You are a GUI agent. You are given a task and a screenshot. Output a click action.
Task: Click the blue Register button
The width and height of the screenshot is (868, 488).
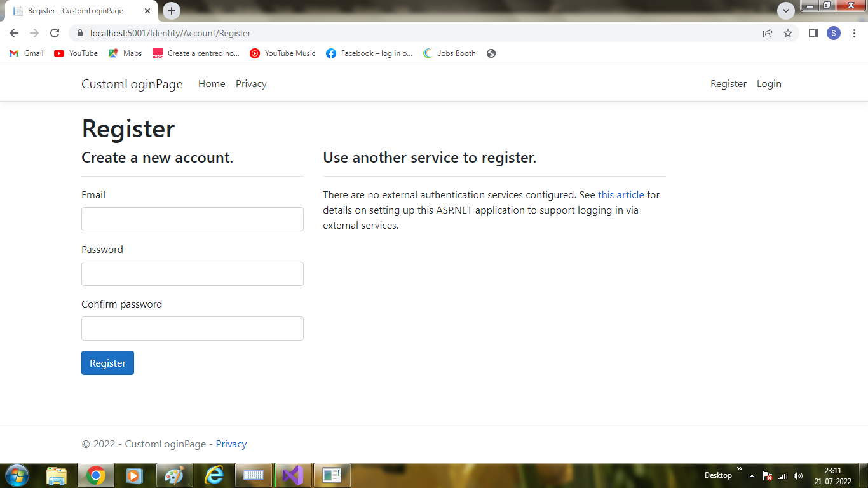[x=107, y=363]
